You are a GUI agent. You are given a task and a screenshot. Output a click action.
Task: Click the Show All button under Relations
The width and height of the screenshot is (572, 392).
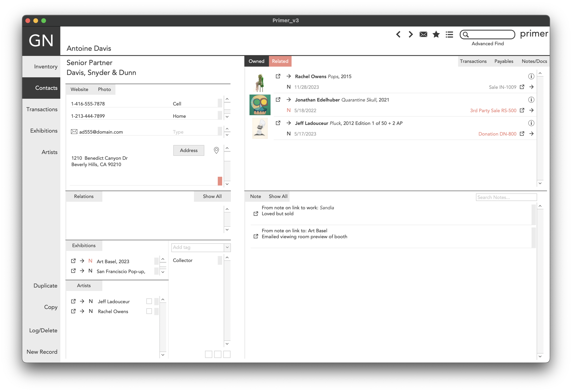212,196
